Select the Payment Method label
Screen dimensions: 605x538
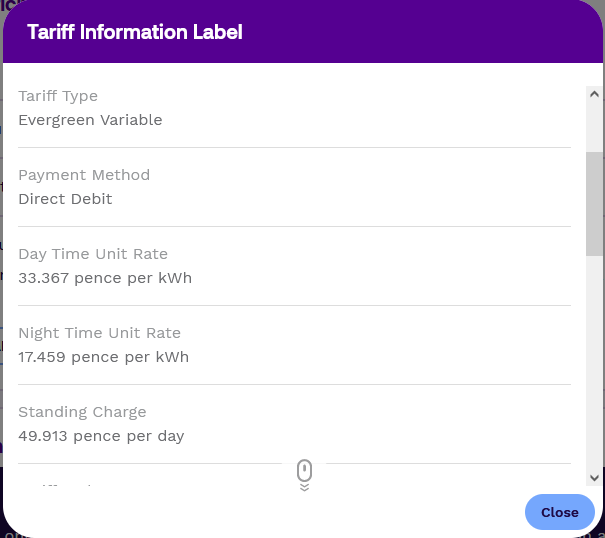point(84,175)
